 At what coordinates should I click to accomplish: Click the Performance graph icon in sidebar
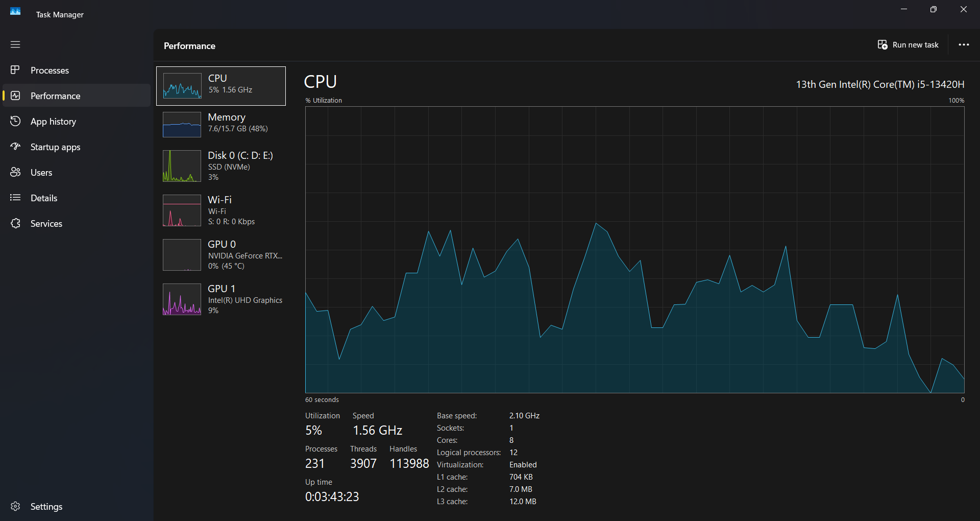[x=15, y=96]
